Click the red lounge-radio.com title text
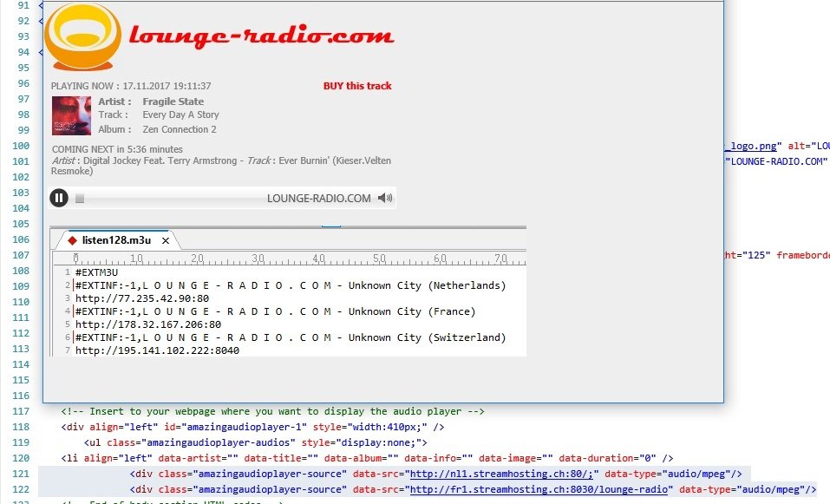 [261, 36]
